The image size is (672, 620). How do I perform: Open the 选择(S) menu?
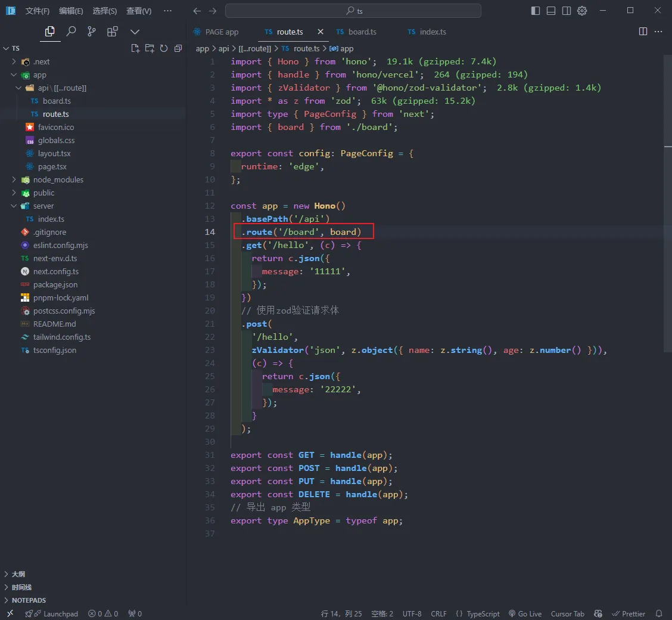(105, 11)
